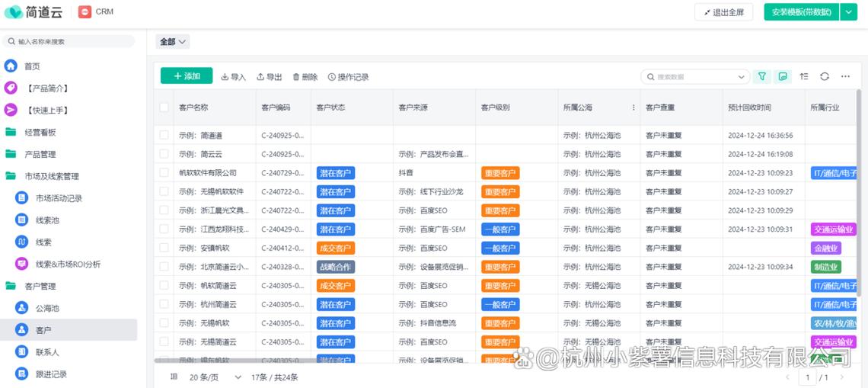This screenshot has width=868, height=388.
Task: Check the row 示例：简道道
Action: tap(164, 135)
